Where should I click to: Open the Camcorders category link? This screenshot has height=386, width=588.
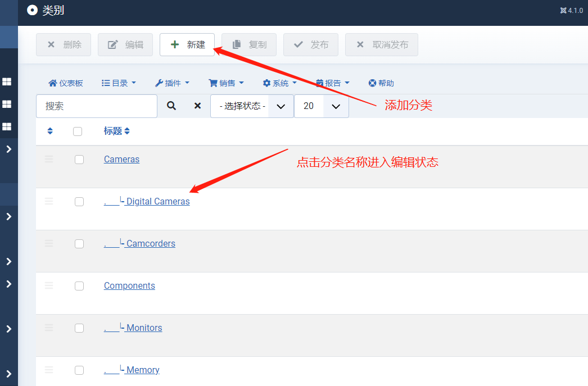(x=151, y=244)
